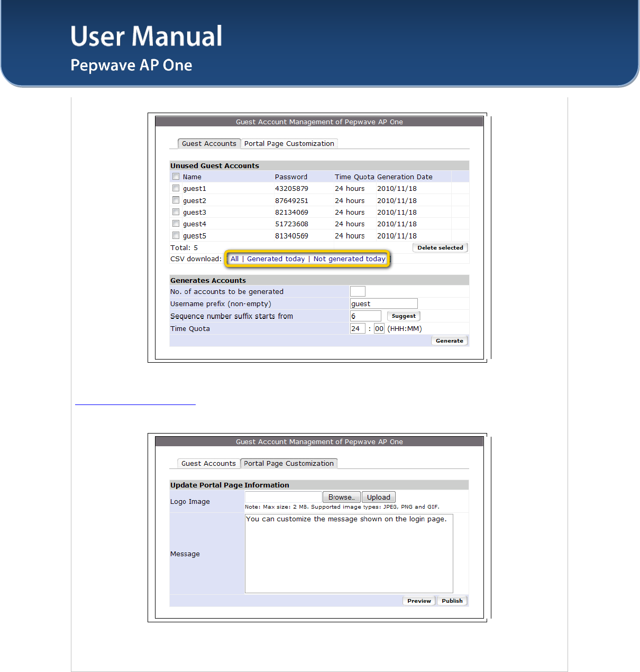Image resolution: width=640 pixels, height=672 pixels.
Task: Focus the No. of accounts field
Action: 358,291
